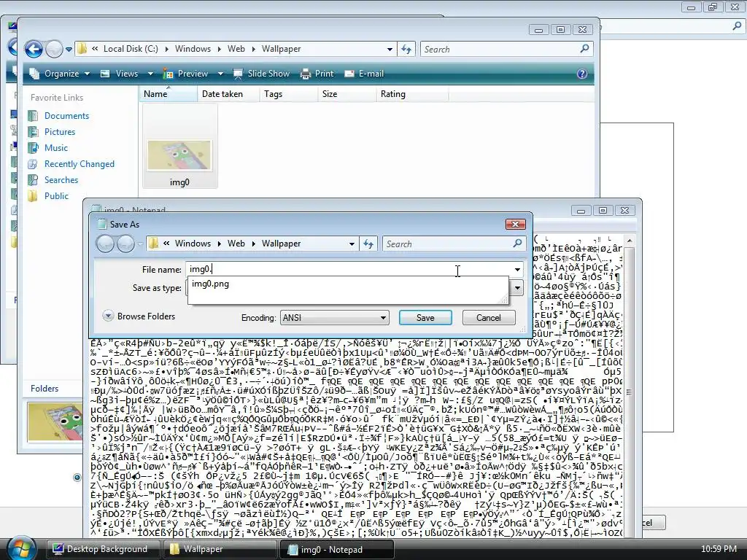
Task: Click Windows breadcrumb in Save As dialog
Action: 193,244
